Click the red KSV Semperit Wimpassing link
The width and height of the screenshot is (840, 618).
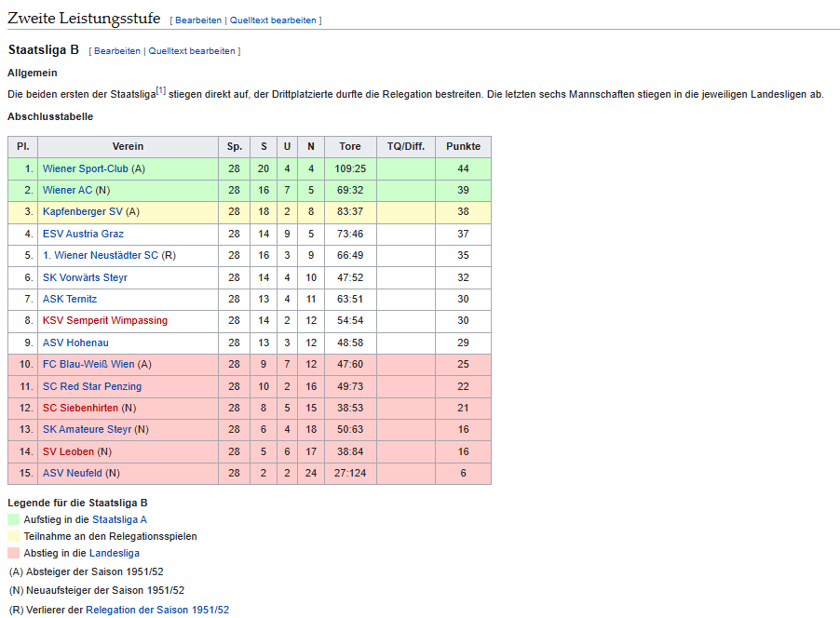(104, 320)
